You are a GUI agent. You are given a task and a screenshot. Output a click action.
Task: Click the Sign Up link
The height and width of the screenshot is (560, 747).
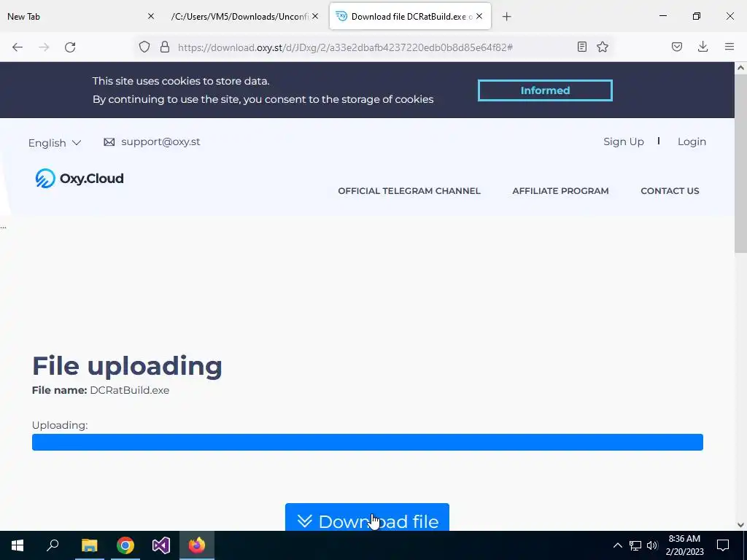click(x=624, y=142)
